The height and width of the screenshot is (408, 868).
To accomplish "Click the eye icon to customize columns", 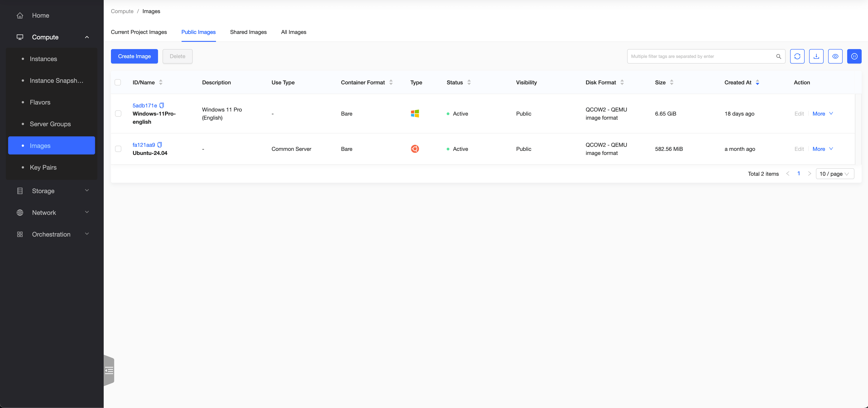I will (835, 56).
